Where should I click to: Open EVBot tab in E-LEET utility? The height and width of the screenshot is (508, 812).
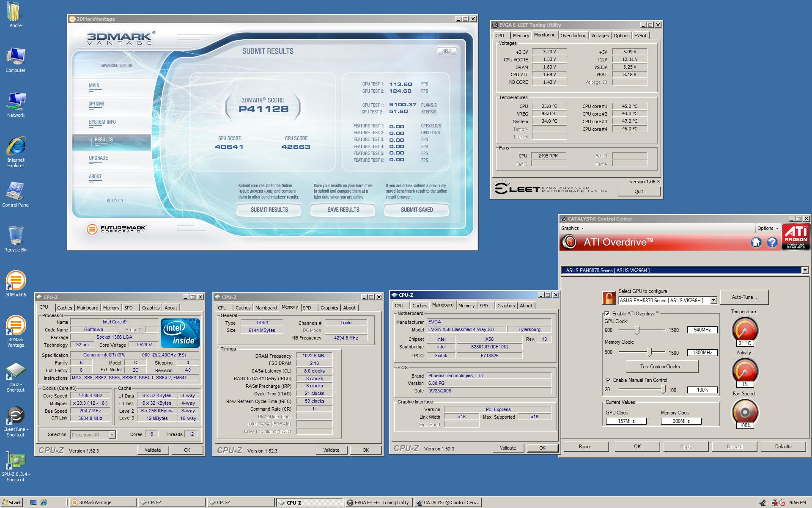640,36
